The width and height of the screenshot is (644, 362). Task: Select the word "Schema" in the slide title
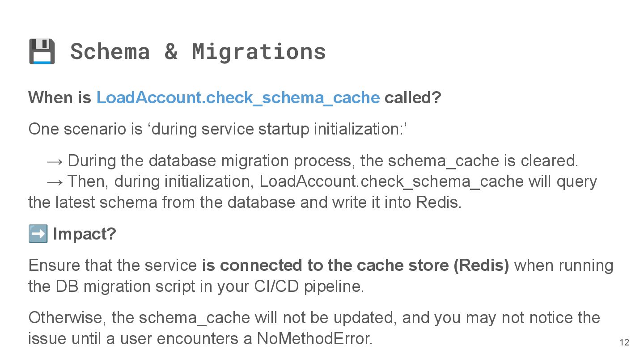click(x=110, y=51)
